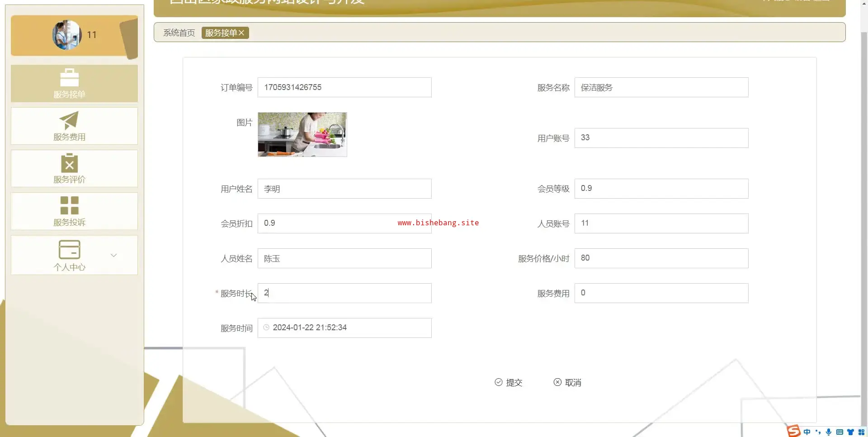This screenshot has height=437, width=868.
Task: Cancel the form with 取消
Action: [x=567, y=382]
